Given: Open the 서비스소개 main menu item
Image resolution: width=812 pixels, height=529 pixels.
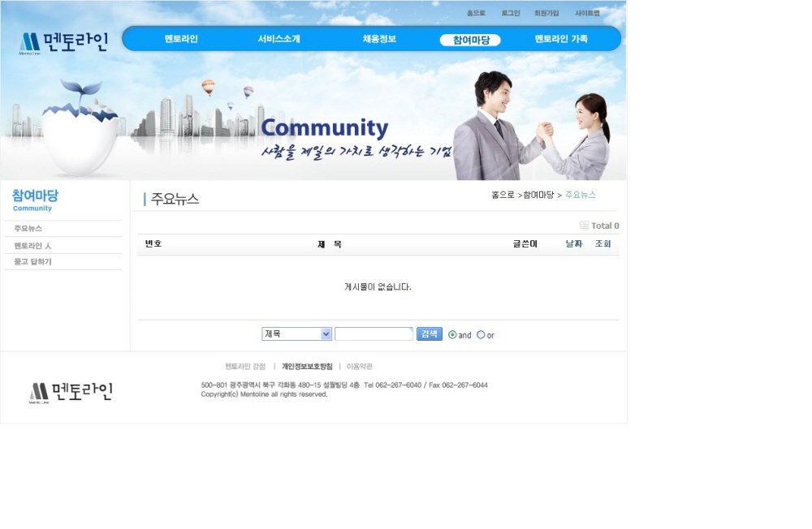Looking at the screenshot, I should pyautogui.click(x=279, y=39).
